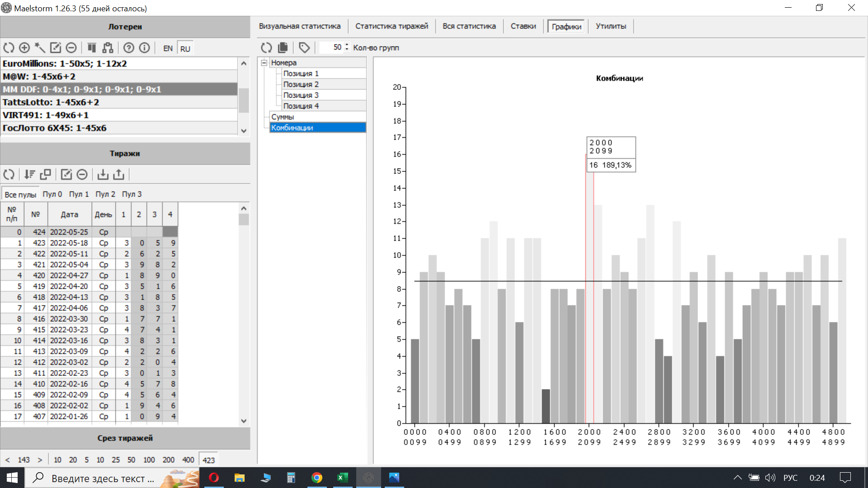Screen dimensions: 868x488
Task: Show Пул 0 tab
Action: (x=52, y=194)
